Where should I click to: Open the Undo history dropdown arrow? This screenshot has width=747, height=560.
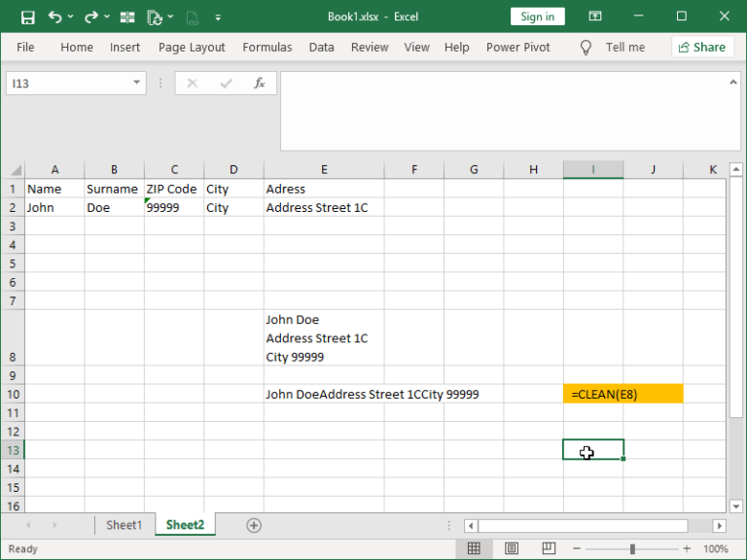point(72,17)
